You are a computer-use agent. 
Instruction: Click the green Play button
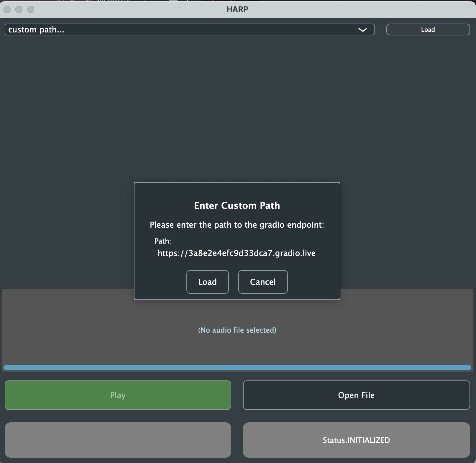pyautogui.click(x=118, y=395)
